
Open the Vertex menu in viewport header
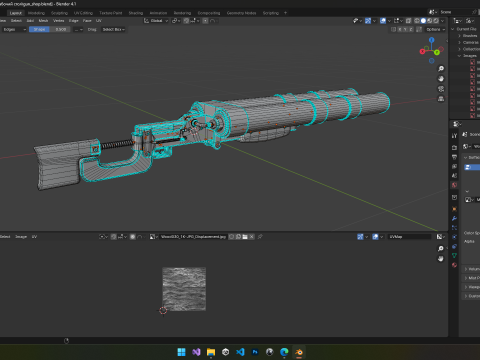[59, 21]
